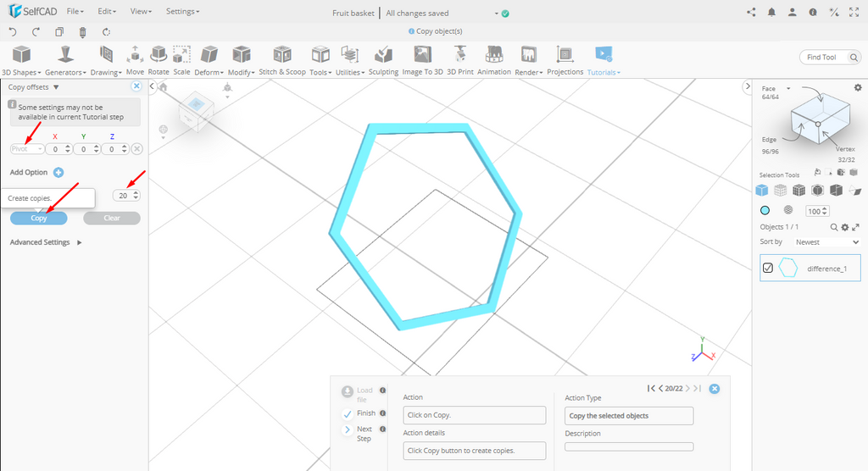Click the blue Copy button

coord(39,218)
